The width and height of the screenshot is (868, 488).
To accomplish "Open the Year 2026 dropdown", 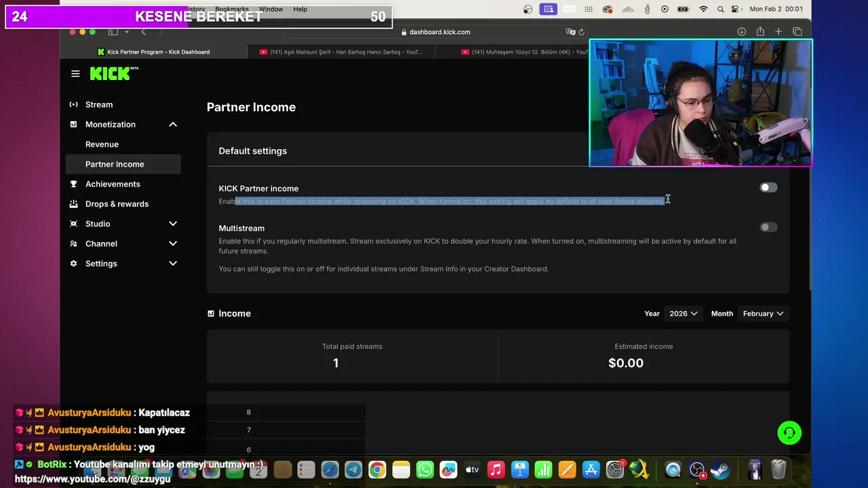I will click(684, 314).
